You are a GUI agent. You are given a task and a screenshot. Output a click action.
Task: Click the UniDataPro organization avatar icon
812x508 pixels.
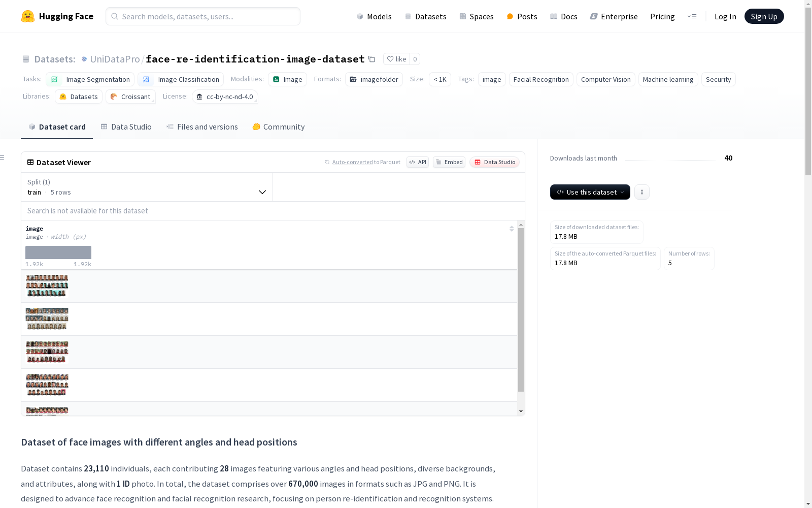[x=84, y=59]
